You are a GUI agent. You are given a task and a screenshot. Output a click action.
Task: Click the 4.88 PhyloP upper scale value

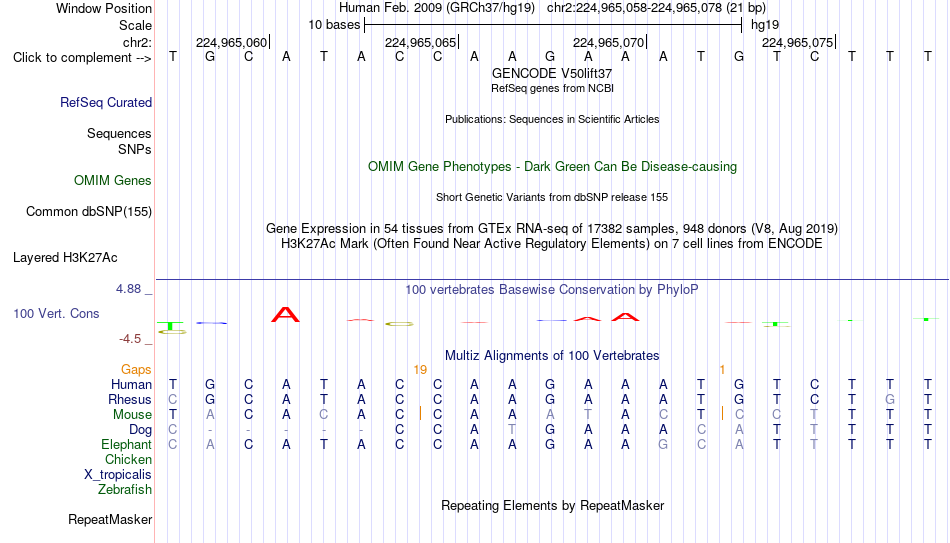click(x=128, y=289)
